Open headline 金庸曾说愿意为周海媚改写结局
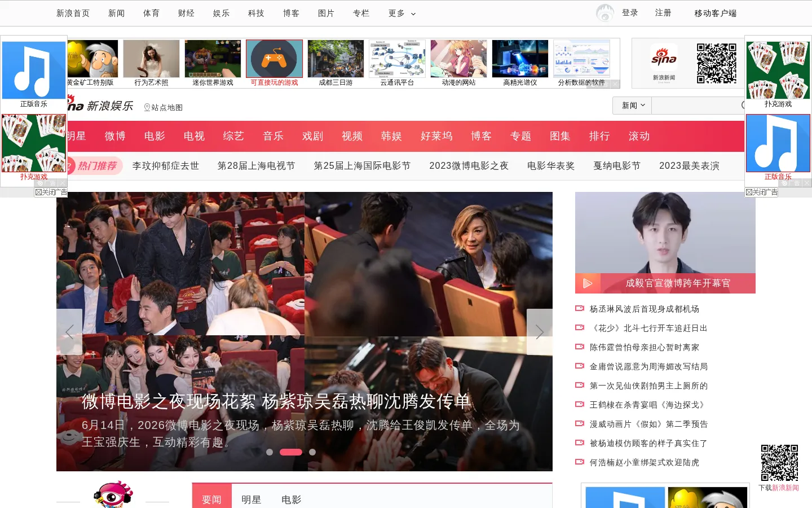Image resolution: width=812 pixels, height=508 pixels. [x=648, y=366]
